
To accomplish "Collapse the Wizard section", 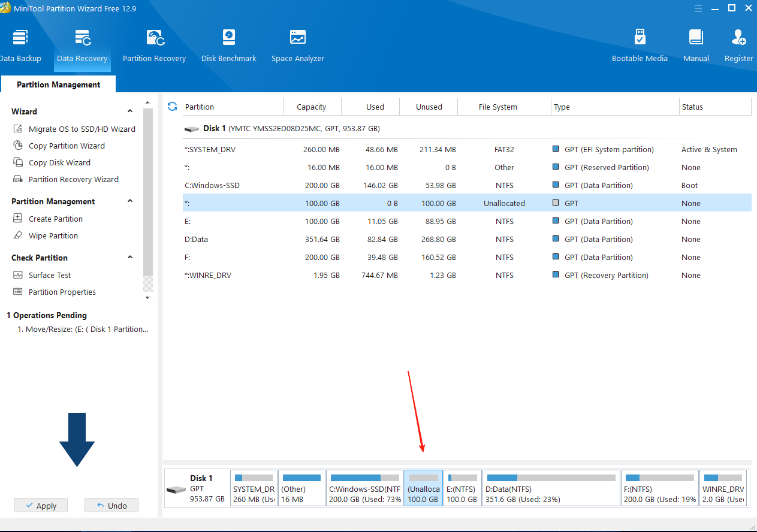I will tap(130, 111).
